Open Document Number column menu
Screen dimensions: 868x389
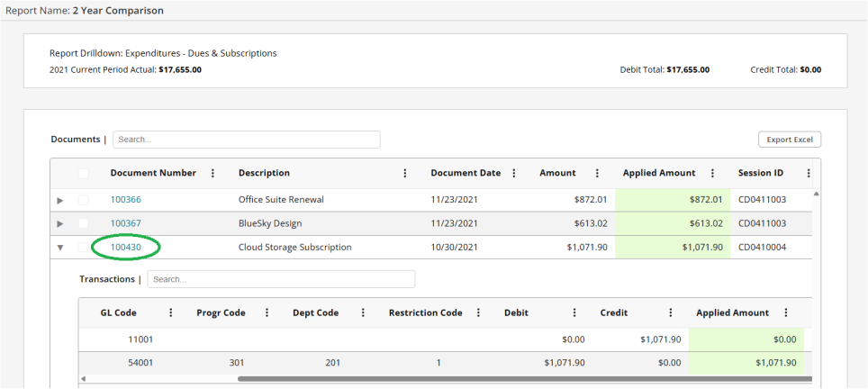coord(212,173)
